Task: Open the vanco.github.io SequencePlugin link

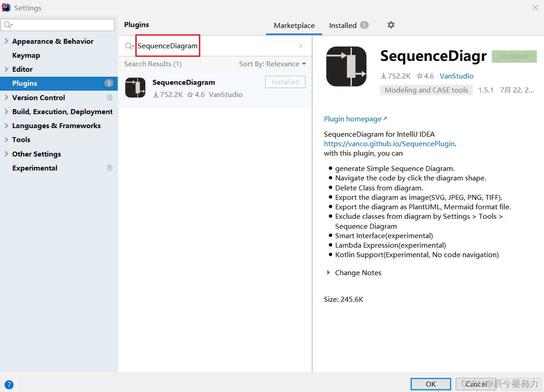Action: (390, 144)
